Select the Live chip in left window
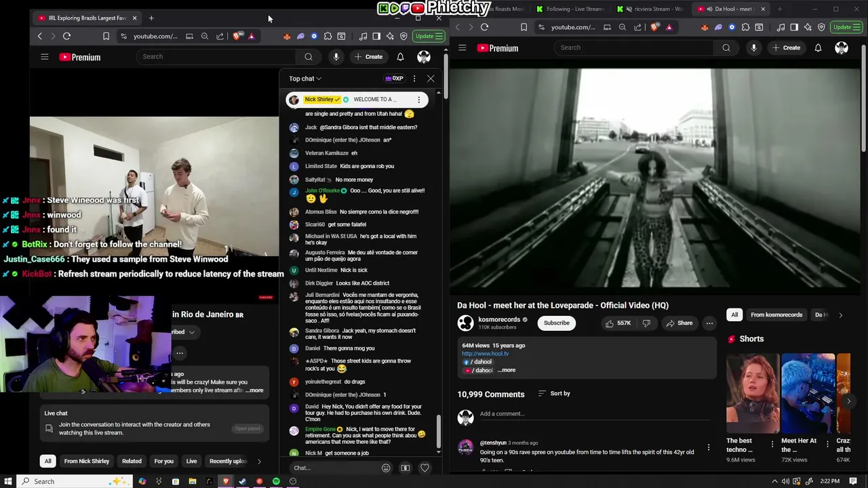The width and height of the screenshot is (868, 488). [x=191, y=462]
